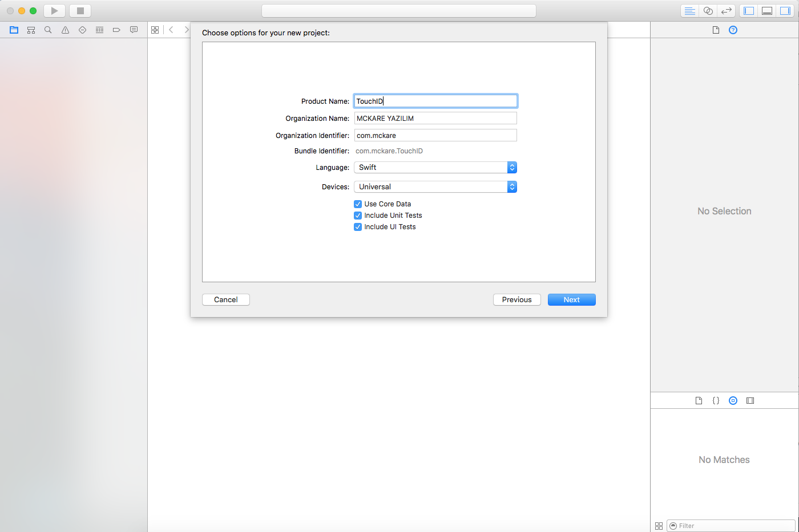
Task: Click the Organization Identifier field
Action: [x=435, y=135]
